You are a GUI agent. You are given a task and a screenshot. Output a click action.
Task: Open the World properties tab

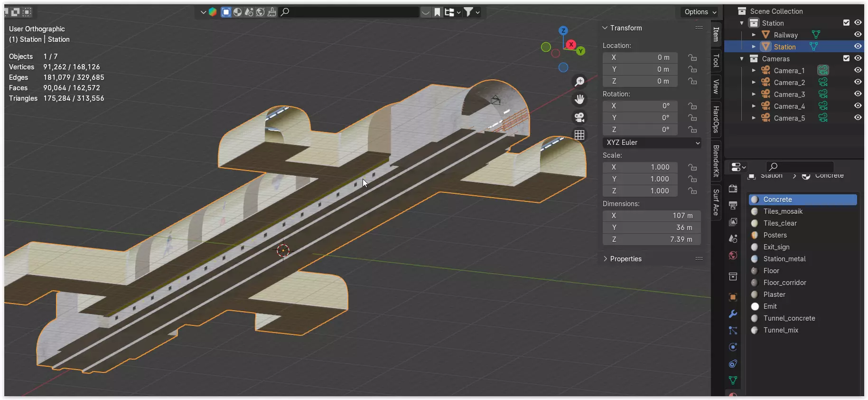click(733, 256)
